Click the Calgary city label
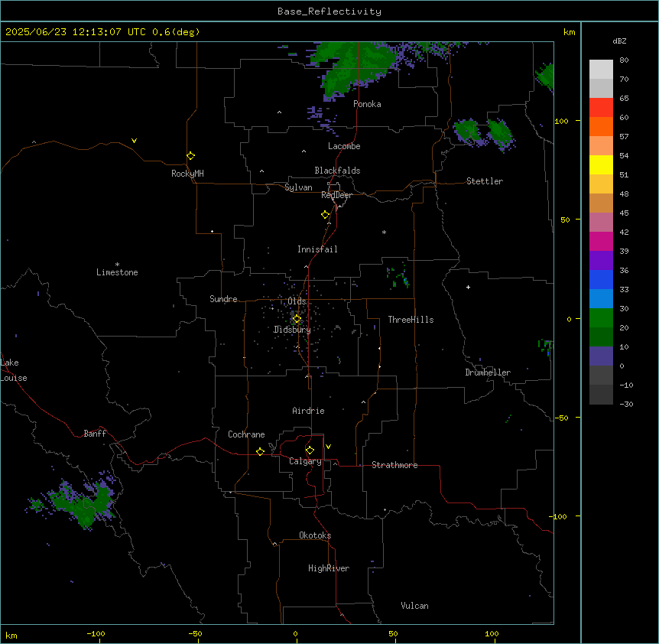The width and height of the screenshot is (659, 644). click(x=305, y=461)
